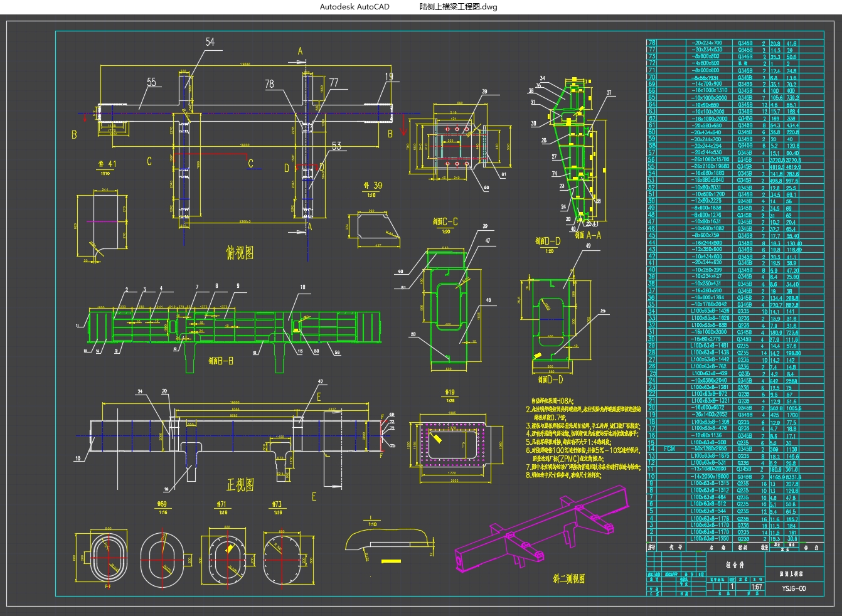
Task: Select callout number 54 in top view
Action: (210, 41)
